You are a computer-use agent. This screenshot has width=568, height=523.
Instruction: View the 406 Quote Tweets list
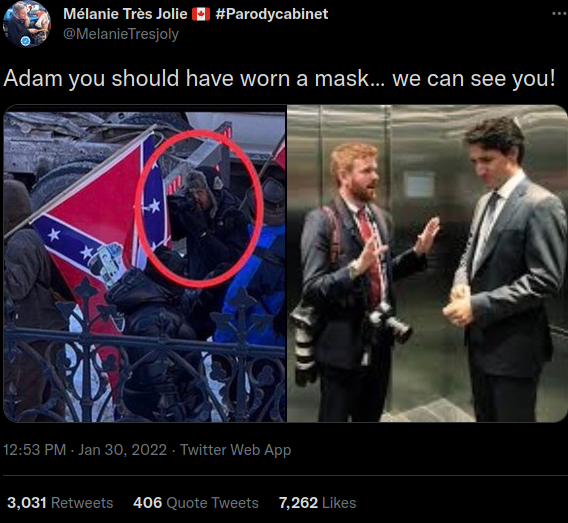[x=196, y=503]
